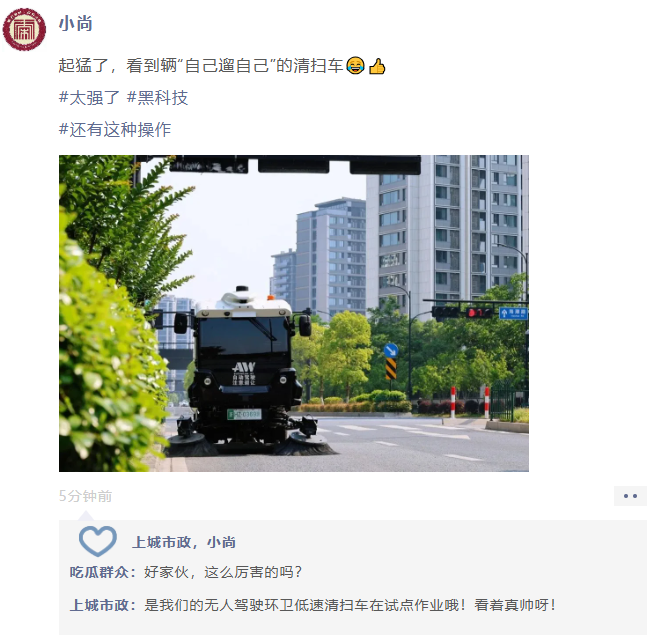Viewport: 652px width, 640px height.
Task: Click the heart like icon
Action: 98,541
